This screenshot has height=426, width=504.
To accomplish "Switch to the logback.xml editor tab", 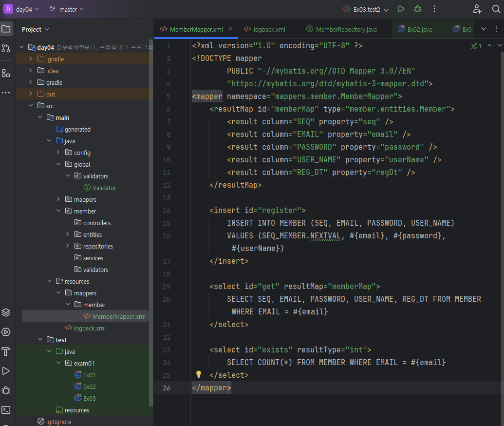I will pos(269,29).
